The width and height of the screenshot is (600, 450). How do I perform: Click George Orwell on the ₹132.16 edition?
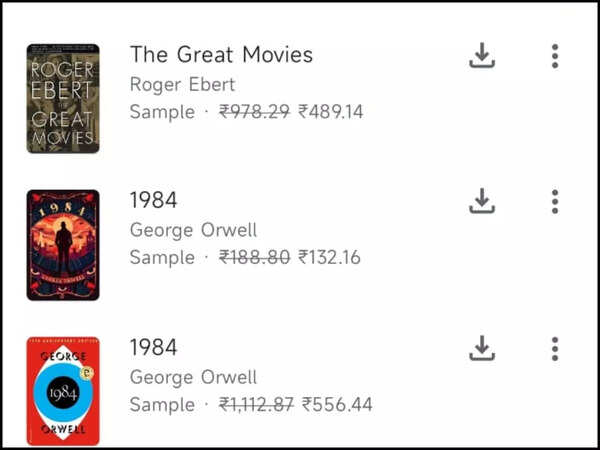[x=193, y=230]
